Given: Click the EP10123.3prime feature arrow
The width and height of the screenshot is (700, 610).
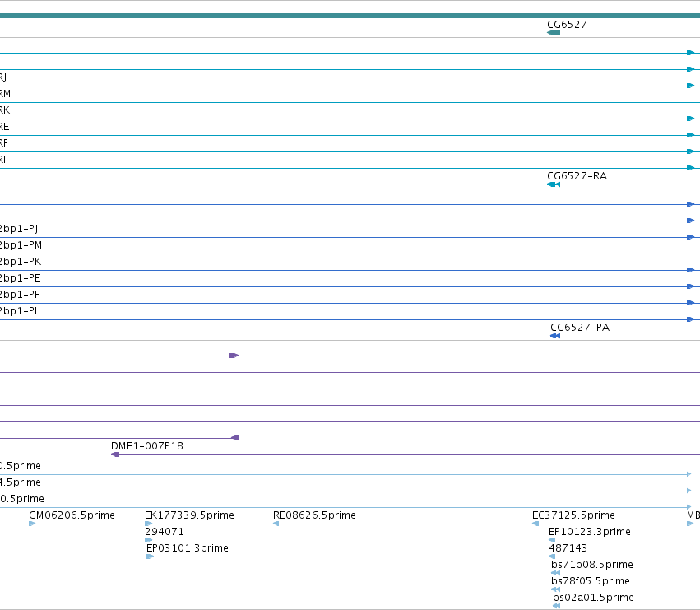Looking at the screenshot, I should 552,540.
